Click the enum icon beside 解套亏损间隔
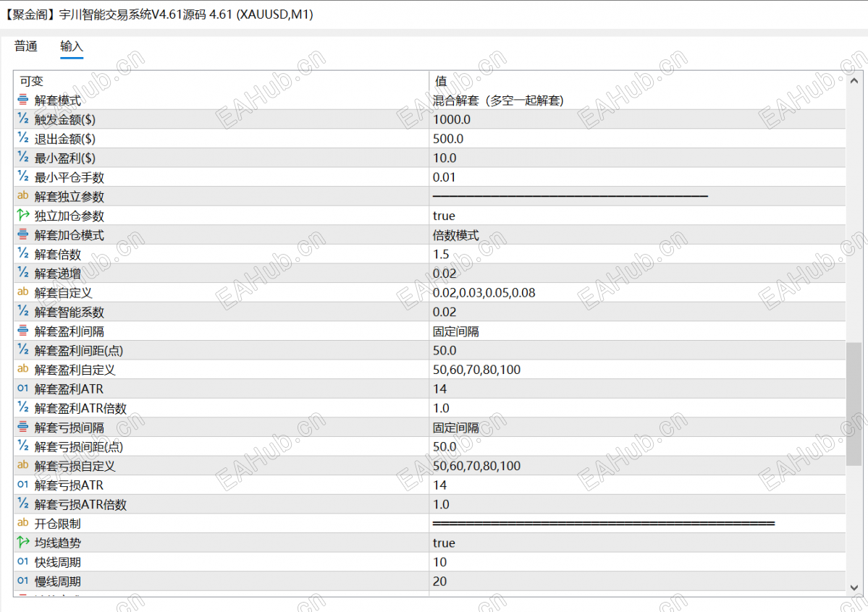868x612 pixels. click(22, 427)
